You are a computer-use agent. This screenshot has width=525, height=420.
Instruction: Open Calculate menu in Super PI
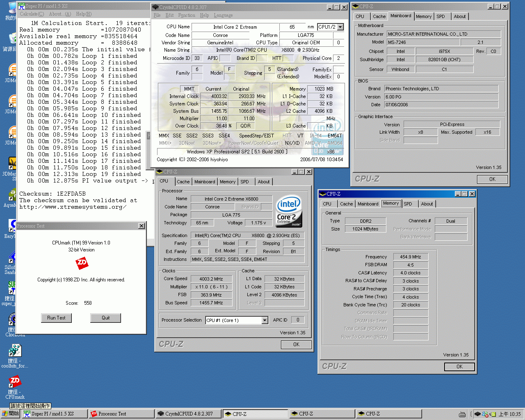[x=32, y=14]
